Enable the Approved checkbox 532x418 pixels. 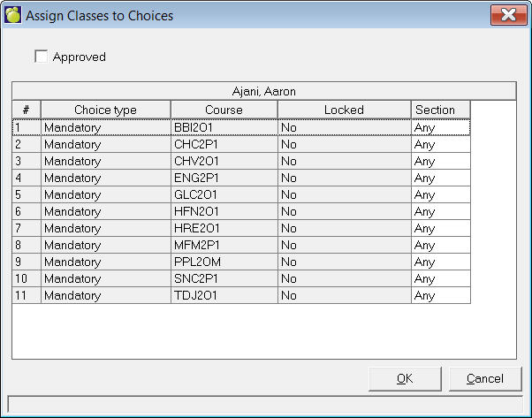(41, 57)
